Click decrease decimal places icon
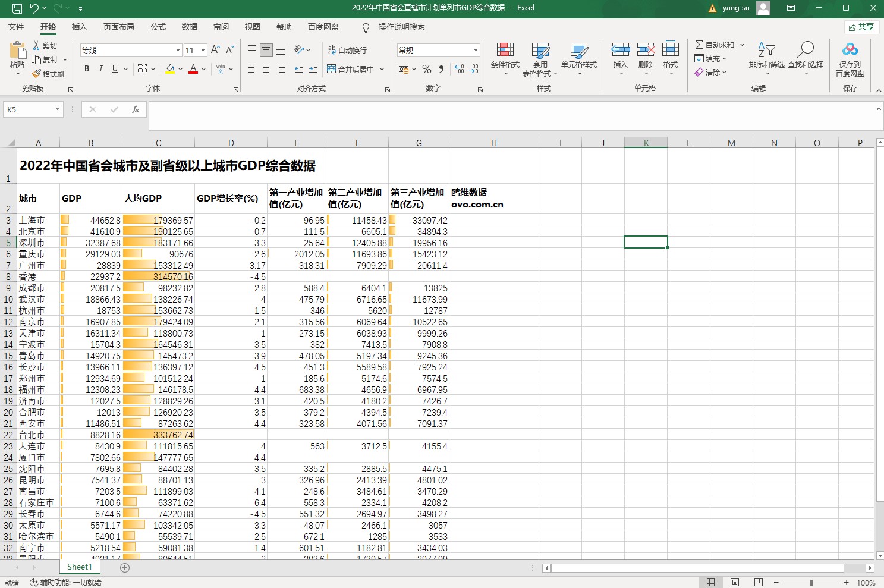This screenshot has width=884, height=588. point(474,69)
